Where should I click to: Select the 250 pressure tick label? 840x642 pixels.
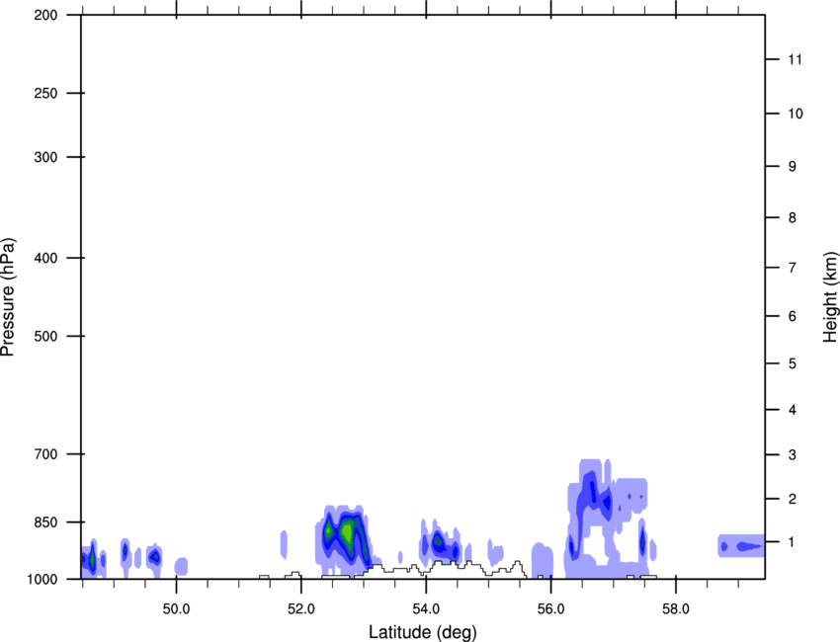coord(45,93)
